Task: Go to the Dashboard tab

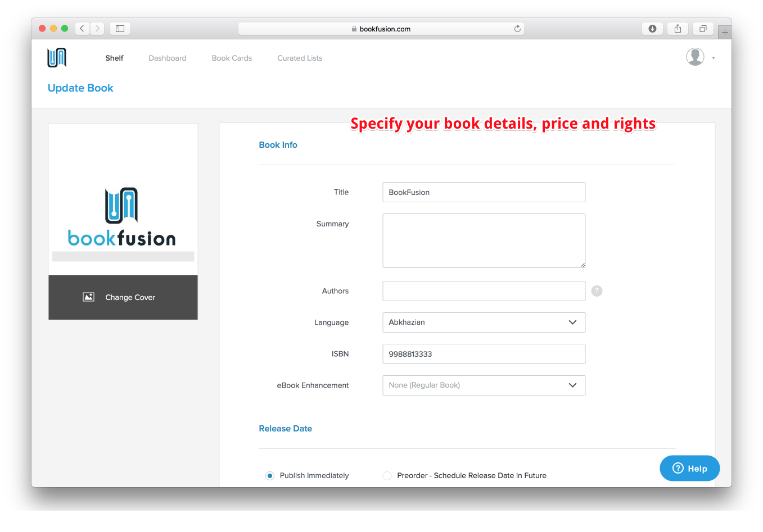Action: pos(167,58)
